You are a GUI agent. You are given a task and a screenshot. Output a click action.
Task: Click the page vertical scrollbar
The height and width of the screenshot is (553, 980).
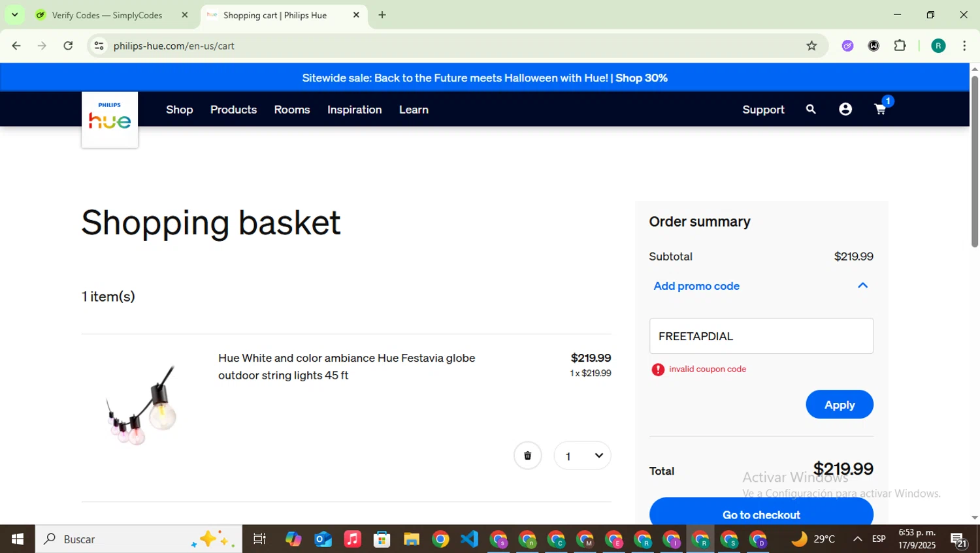[x=974, y=161]
